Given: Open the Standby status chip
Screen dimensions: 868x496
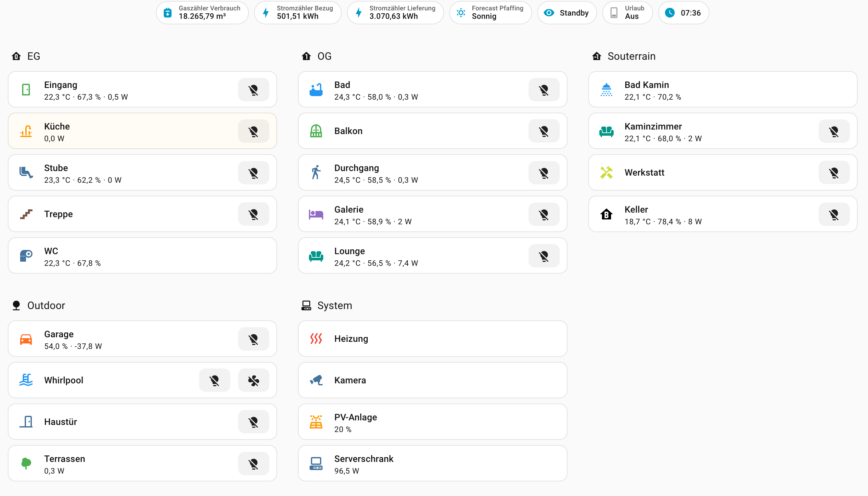Looking at the screenshot, I should tap(567, 13).
